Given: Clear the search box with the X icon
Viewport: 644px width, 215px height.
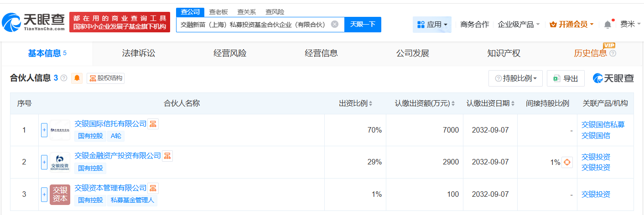Looking at the screenshot, I should 335,24.
